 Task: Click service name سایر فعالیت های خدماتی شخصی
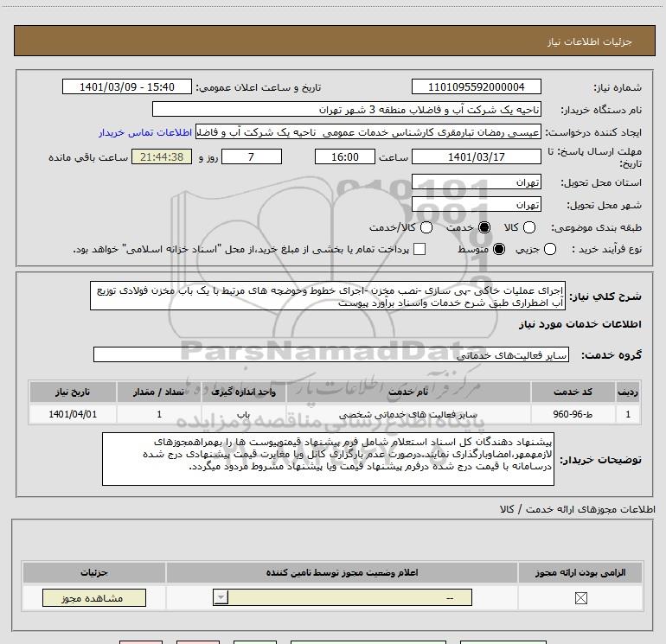coord(408,414)
